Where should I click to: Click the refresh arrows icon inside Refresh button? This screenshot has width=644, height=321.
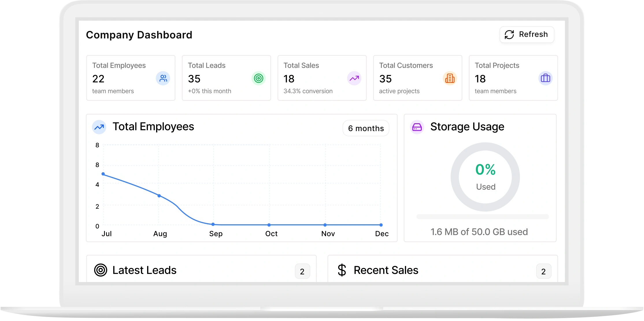tap(509, 35)
